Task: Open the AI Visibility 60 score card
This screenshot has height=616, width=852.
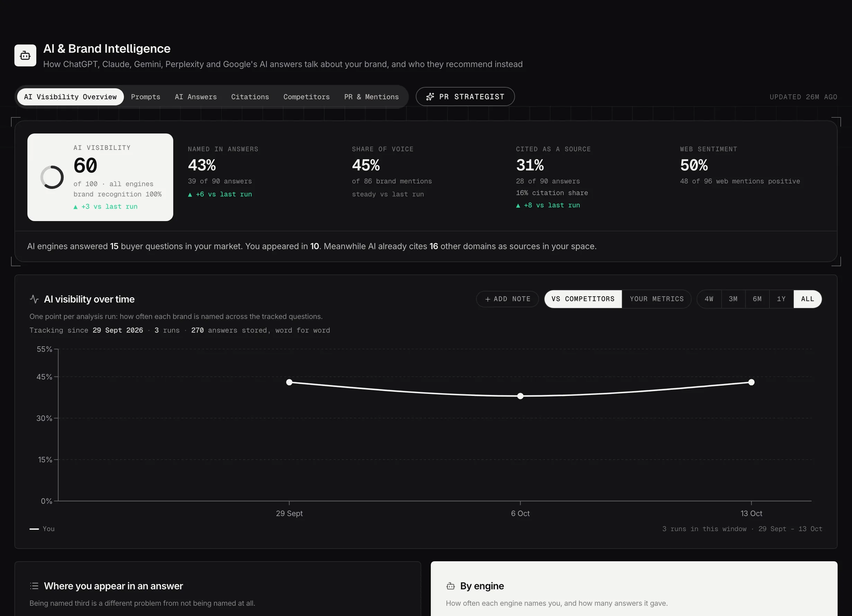Action: 100,177
